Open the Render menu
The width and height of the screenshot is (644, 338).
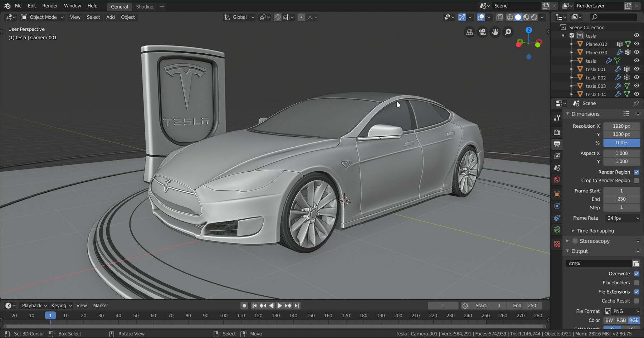(50, 6)
